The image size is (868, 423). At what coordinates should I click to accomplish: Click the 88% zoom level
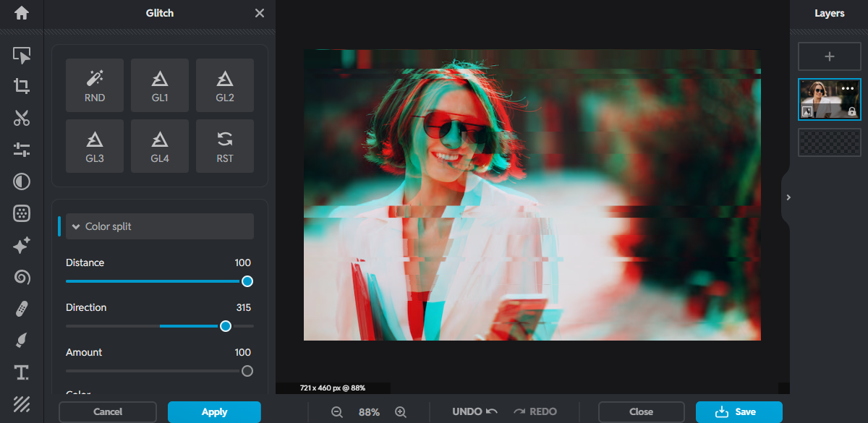coord(369,412)
